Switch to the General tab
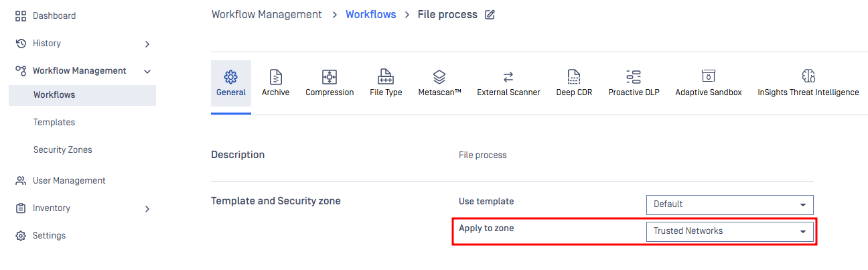The image size is (868, 270). click(x=231, y=84)
